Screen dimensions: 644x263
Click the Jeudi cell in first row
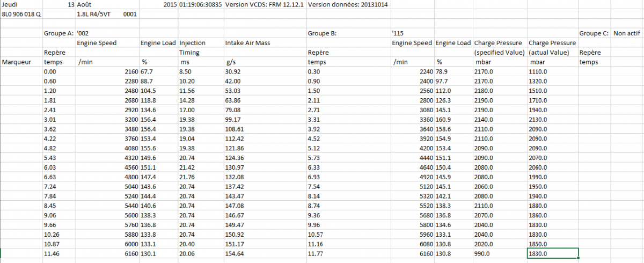[11, 5]
